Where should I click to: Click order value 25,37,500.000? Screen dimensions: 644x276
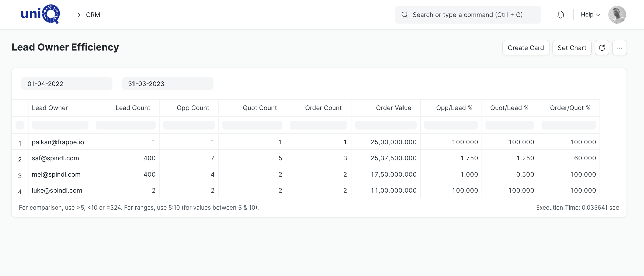(x=386, y=158)
